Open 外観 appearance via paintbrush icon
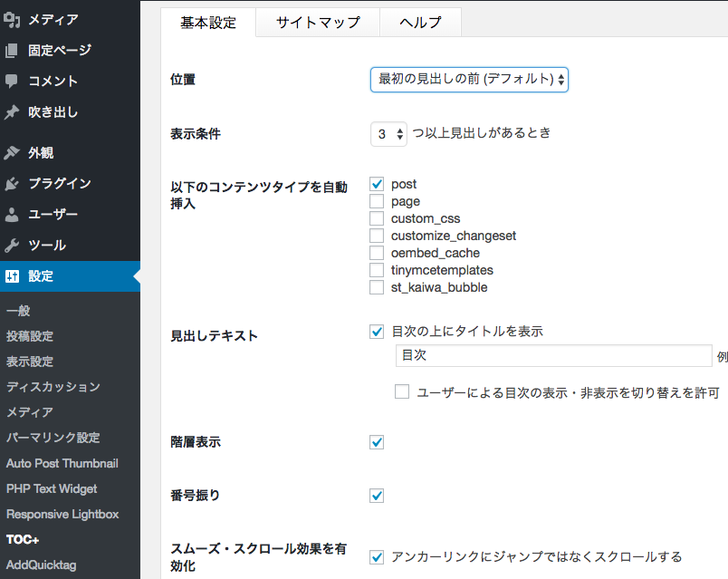 click(12, 152)
